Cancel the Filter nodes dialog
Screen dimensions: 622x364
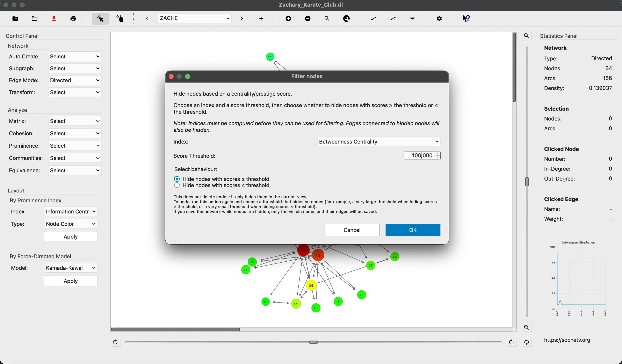point(352,230)
